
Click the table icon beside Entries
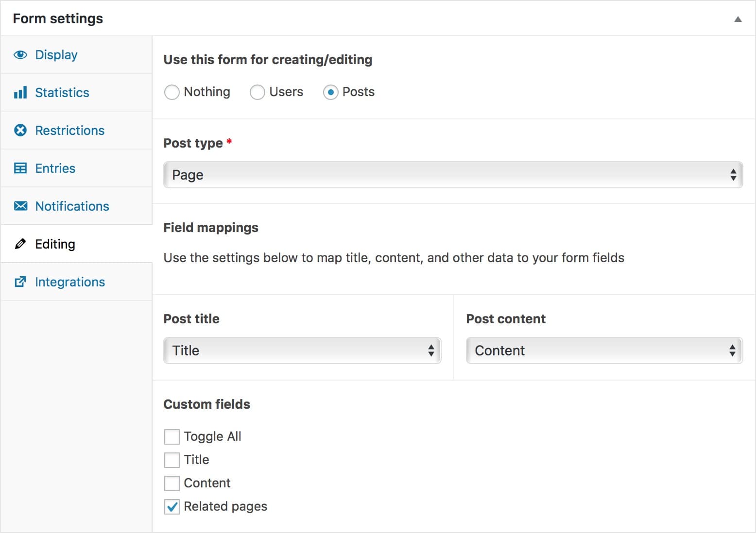(x=20, y=168)
